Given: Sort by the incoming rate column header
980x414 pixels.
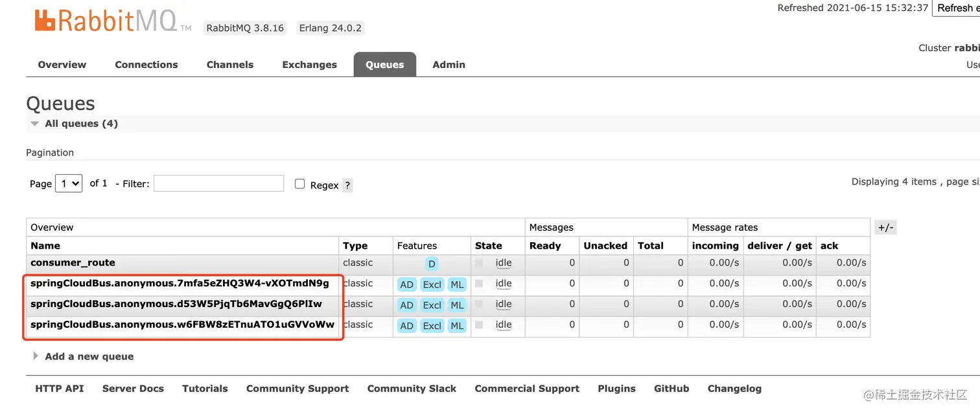Looking at the screenshot, I should click(x=716, y=246).
